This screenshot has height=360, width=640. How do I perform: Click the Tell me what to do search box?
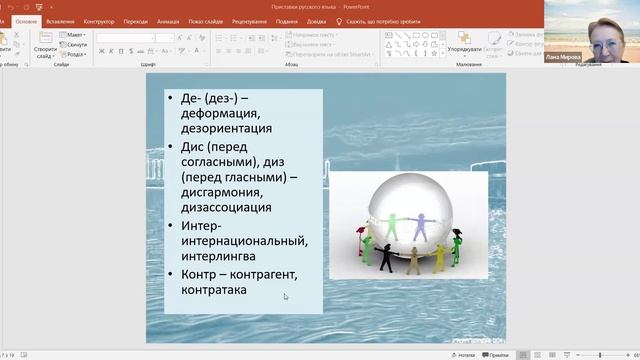click(x=379, y=22)
